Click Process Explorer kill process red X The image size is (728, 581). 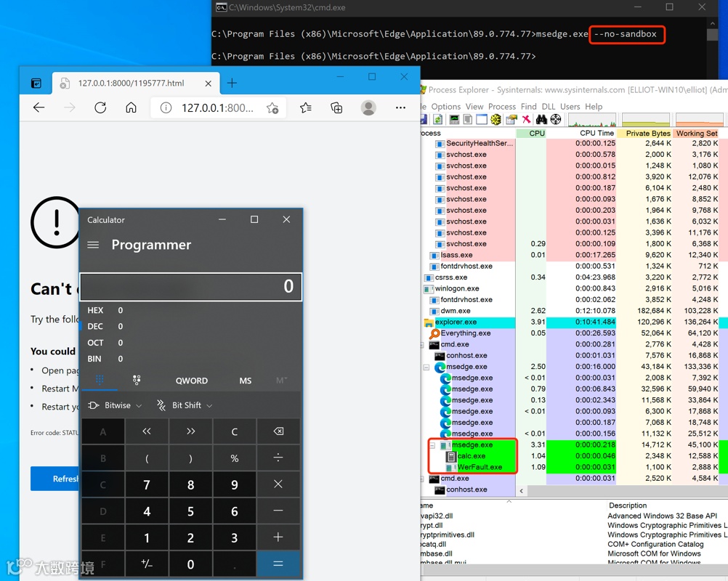(526, 120)
